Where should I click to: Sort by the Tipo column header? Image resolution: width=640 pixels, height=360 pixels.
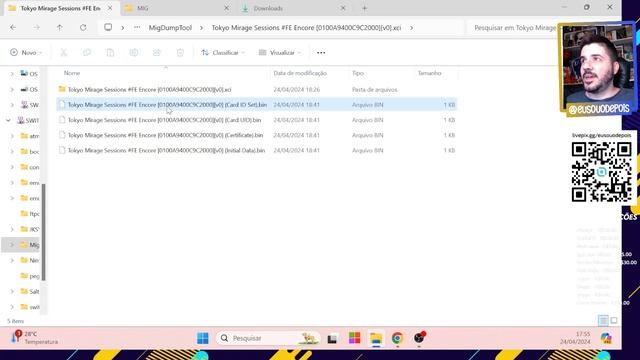358,73
